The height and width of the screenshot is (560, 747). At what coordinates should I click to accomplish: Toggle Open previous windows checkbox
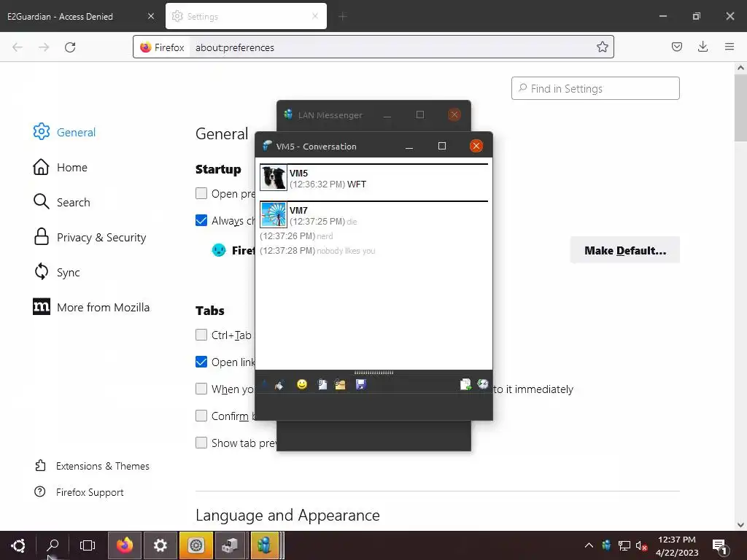tap(201, 193)
